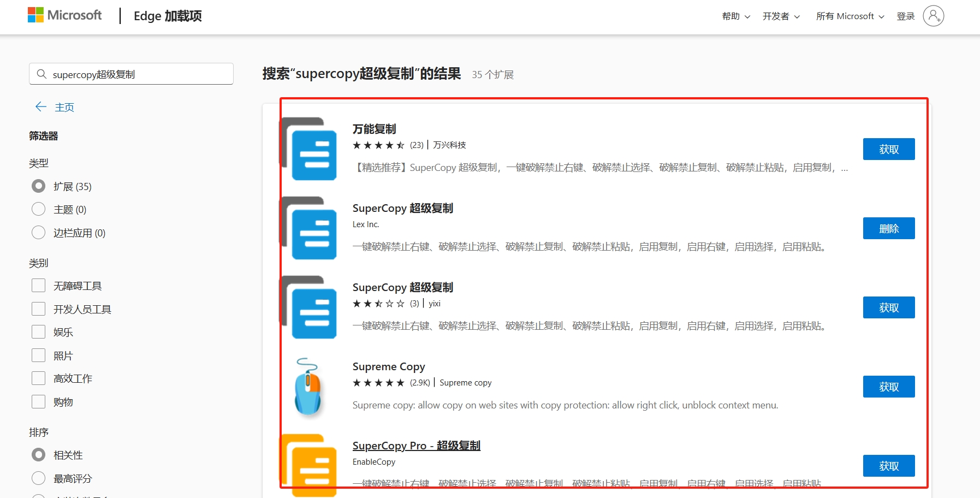The height and width of the screenshot is (498, 980).
Task: Click the orange SuperCopy Pro icon
Action: [310, 465]
